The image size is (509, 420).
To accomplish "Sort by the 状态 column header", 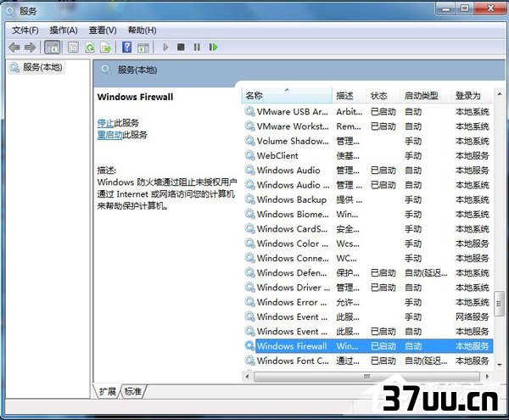I will [383, 95].
